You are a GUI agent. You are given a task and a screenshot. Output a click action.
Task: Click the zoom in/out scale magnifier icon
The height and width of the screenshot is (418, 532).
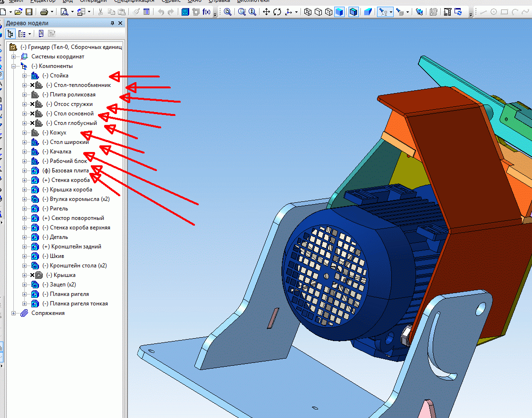pos(252,12)
